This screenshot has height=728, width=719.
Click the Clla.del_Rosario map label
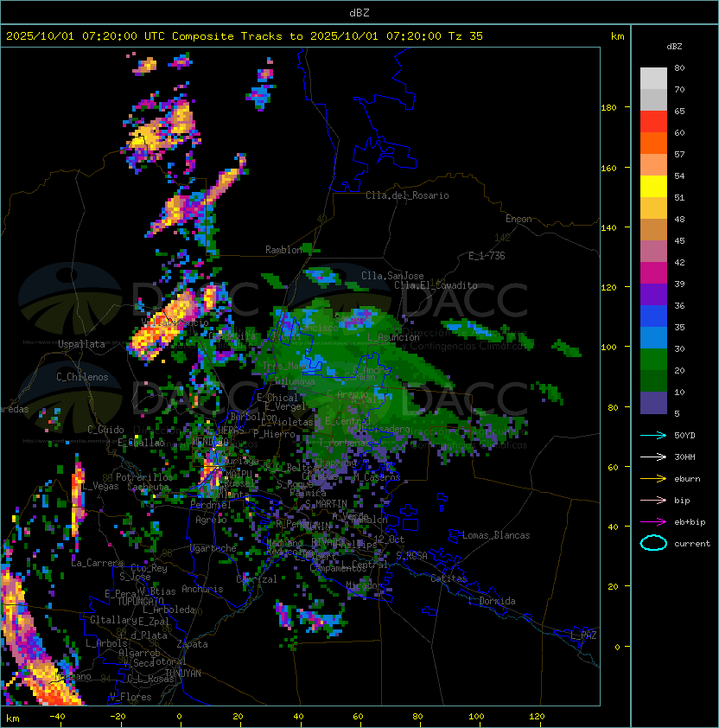coord(407,195)
